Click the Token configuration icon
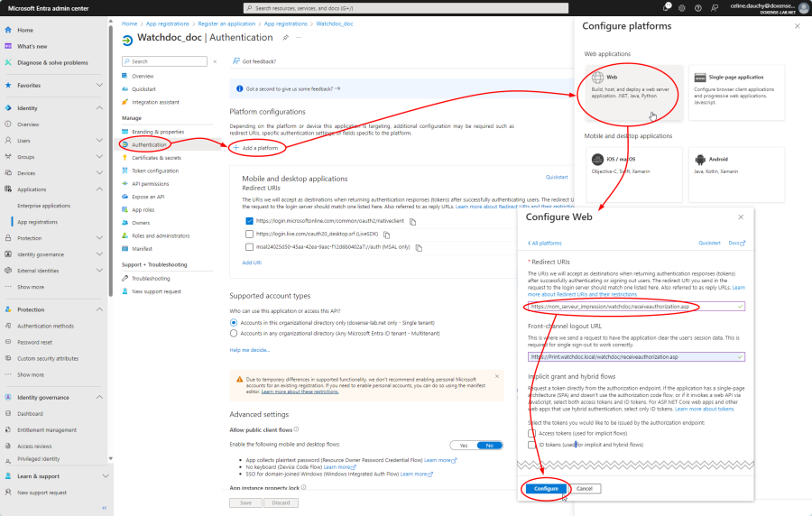Screen dimensions: 812x516 tap(125, 170)
